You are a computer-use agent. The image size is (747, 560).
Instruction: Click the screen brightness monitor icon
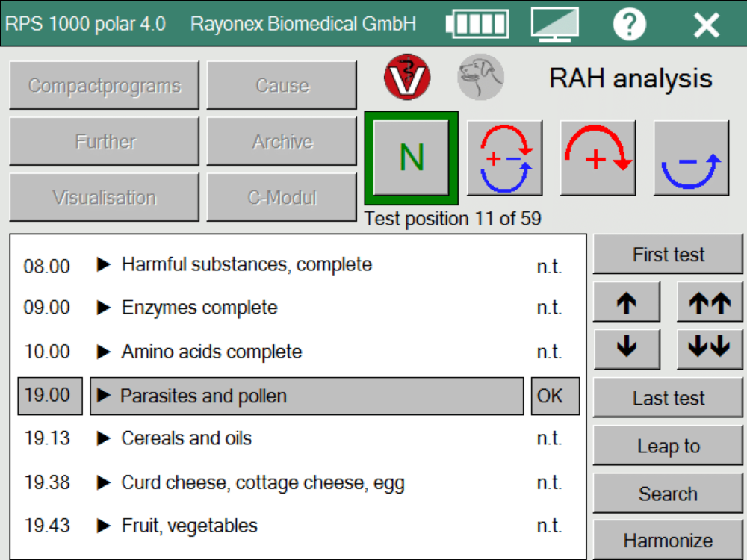coord(554,23)
